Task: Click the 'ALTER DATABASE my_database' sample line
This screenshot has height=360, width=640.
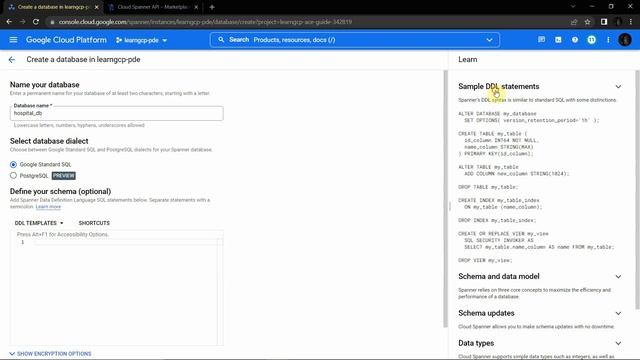Action: [x=497, y=114]
